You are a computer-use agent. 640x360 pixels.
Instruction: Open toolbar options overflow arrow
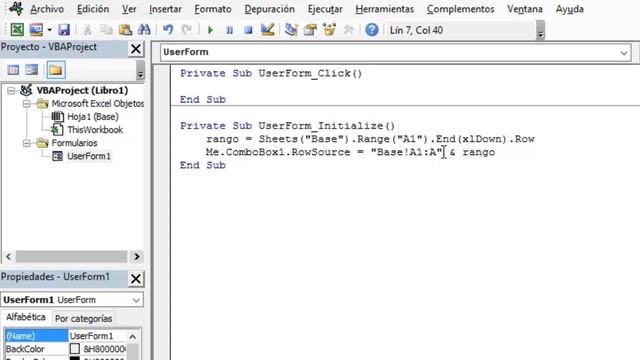[x=540, y=30]
